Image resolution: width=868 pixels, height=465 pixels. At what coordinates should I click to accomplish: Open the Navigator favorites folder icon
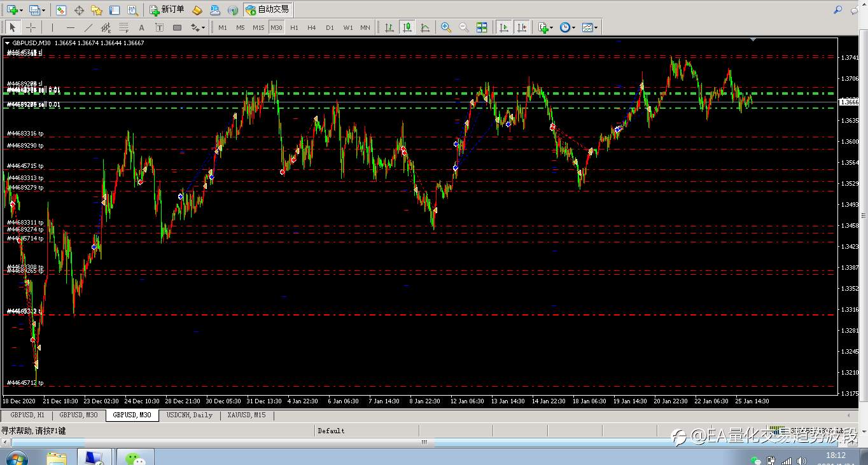click(97, 10)
